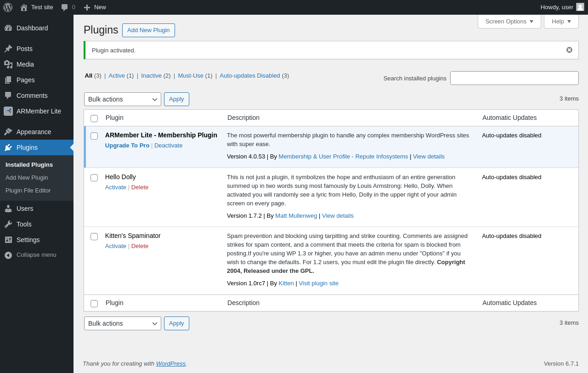The height and width of the screenshot is (373, 588).
Task: Expand the Screen Options panel
Action: [509, 21]
